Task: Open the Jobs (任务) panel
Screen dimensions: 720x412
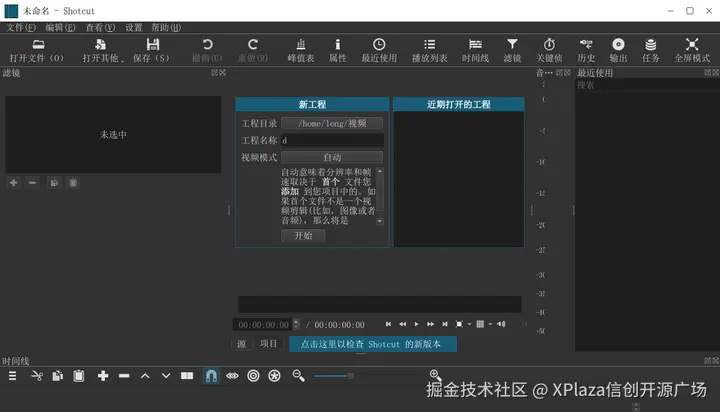Action: point(651,51)
